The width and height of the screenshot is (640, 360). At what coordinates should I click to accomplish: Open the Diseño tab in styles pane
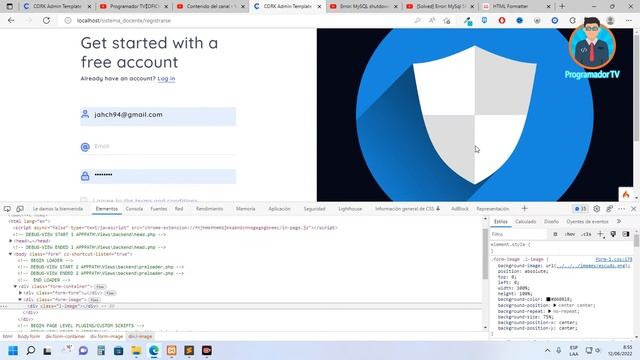pyautogui.click(x=551, y=221)
